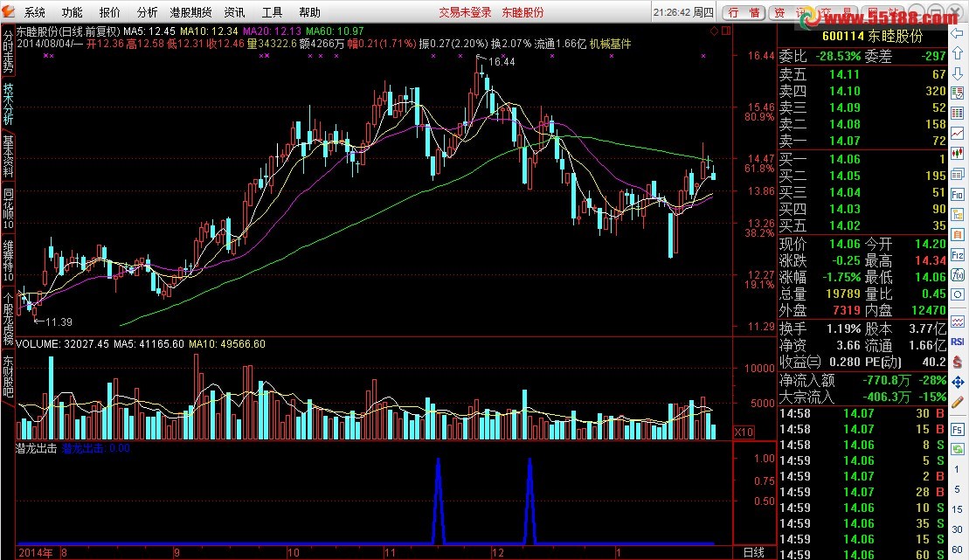Switch to the 技术分析 side tab

(x=8, y=104)
